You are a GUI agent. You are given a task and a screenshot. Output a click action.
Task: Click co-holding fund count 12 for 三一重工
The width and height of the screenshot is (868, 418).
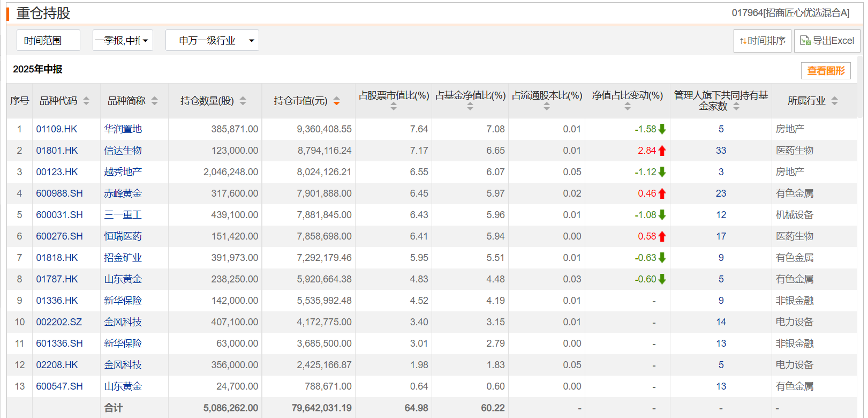[x=721, y=215]
